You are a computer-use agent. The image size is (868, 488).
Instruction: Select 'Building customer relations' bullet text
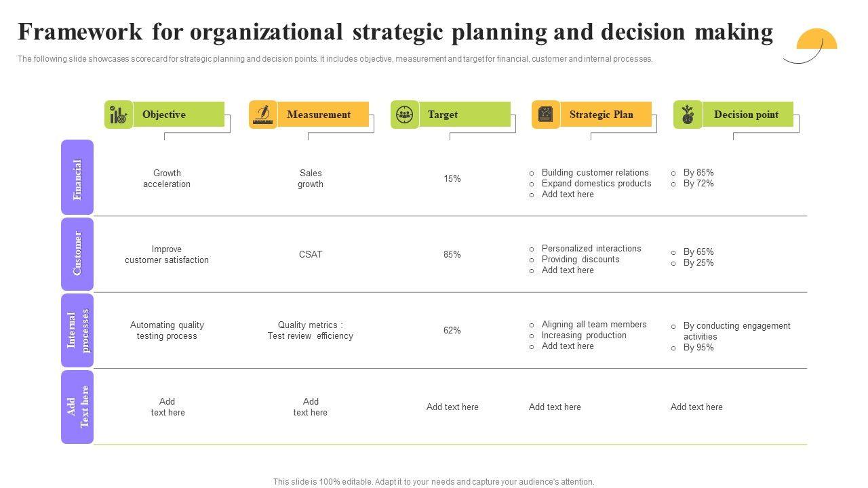[x=595, y=173]
